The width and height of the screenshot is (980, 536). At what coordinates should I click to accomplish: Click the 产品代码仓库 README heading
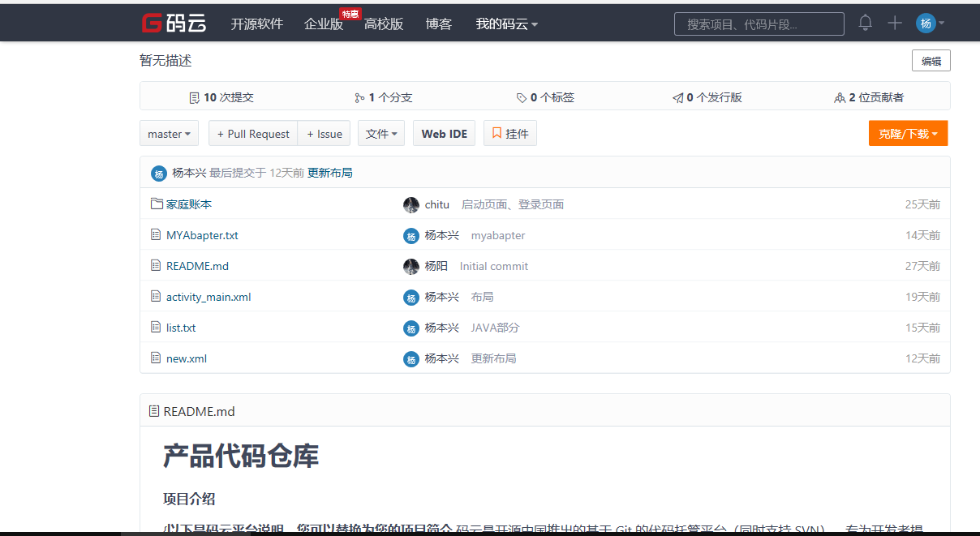click(241, 456)
